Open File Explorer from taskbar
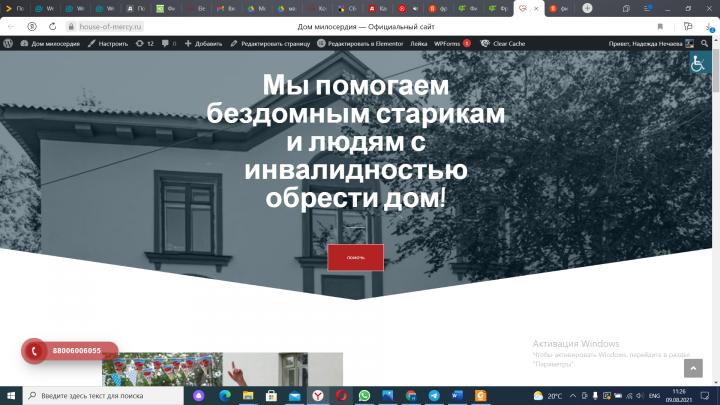This screenshot has width=720, height=405. [x=248, y=395]
